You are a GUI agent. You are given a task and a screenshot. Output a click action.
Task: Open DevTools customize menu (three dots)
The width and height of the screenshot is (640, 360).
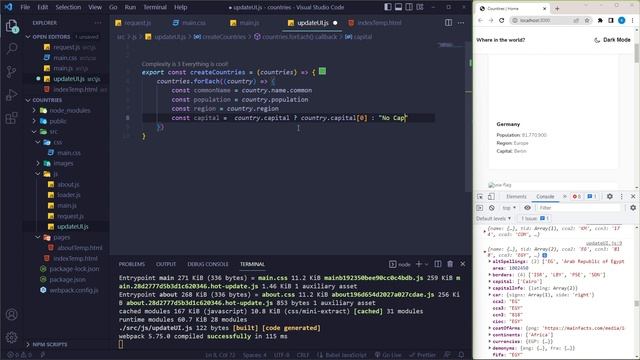[622, 196]
